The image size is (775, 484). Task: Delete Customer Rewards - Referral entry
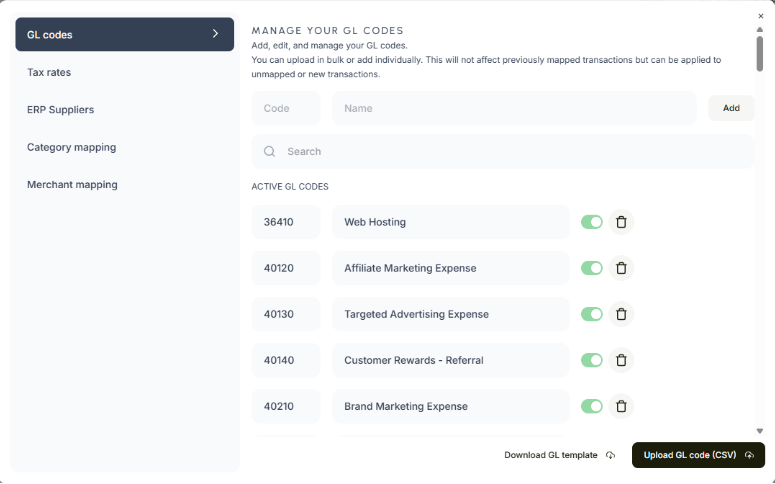pyautogui.click(x=621, y=360)
